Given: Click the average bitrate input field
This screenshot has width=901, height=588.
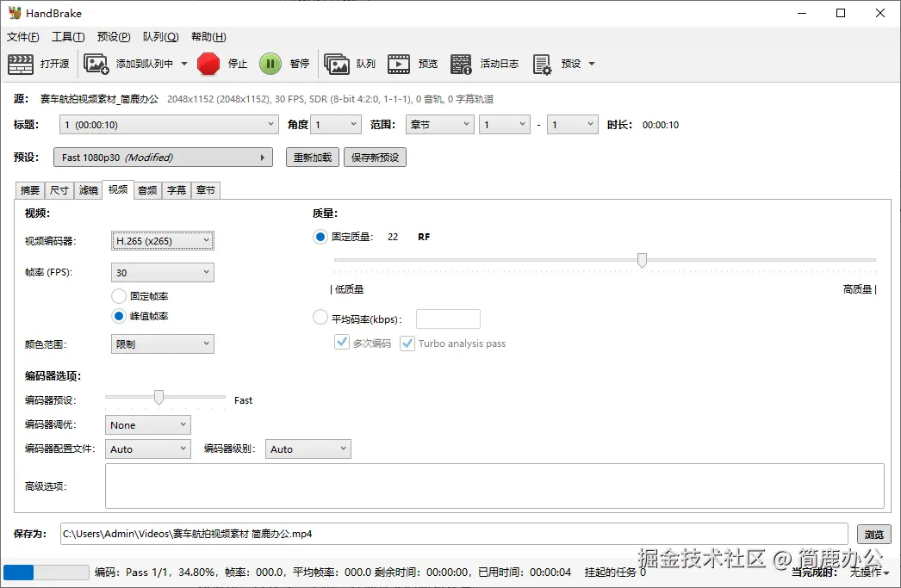Looking at the screenshot, I should 448,319.
